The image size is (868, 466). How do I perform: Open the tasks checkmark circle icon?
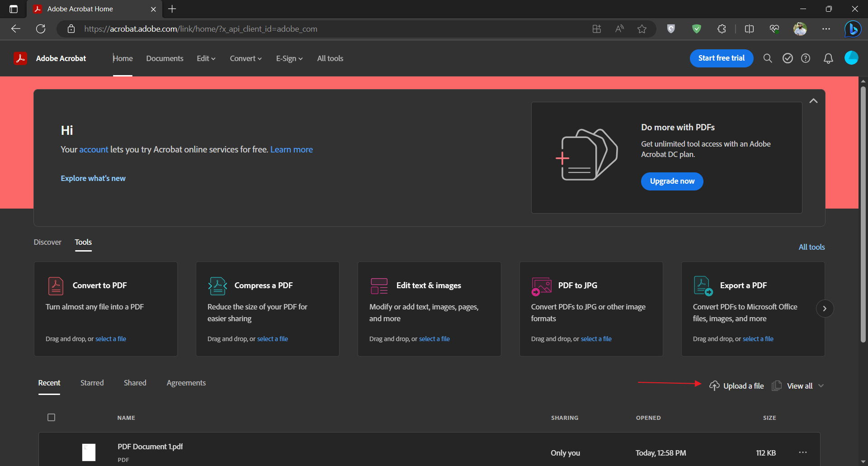coord(787,58)
